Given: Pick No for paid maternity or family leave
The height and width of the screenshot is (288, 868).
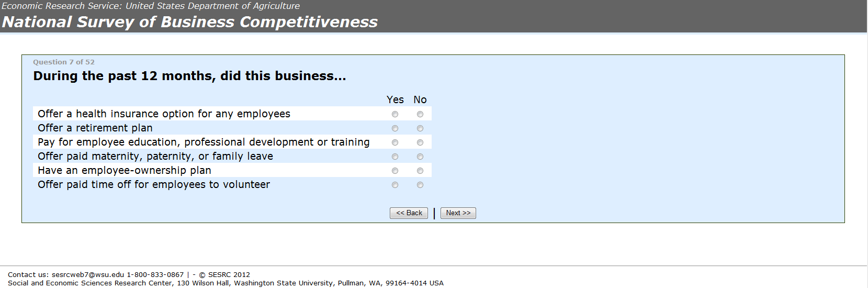Looking at the screenshot, I should [420, 157].
